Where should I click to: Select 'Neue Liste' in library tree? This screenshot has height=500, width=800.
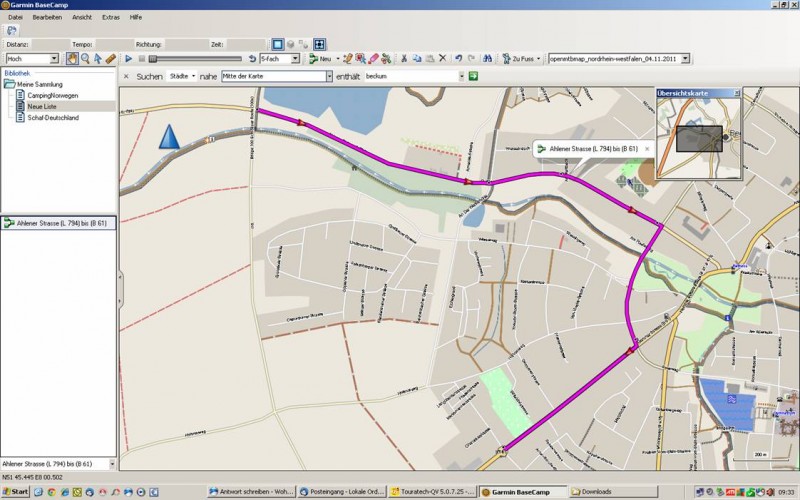tap(41, 106)
